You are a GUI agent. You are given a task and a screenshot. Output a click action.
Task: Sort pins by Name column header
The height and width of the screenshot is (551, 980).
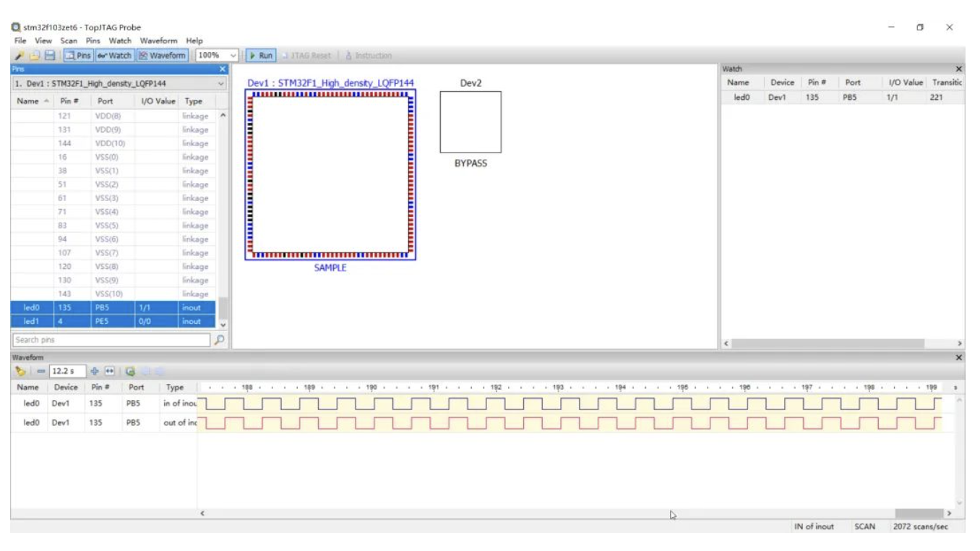[x=32, y=103]
